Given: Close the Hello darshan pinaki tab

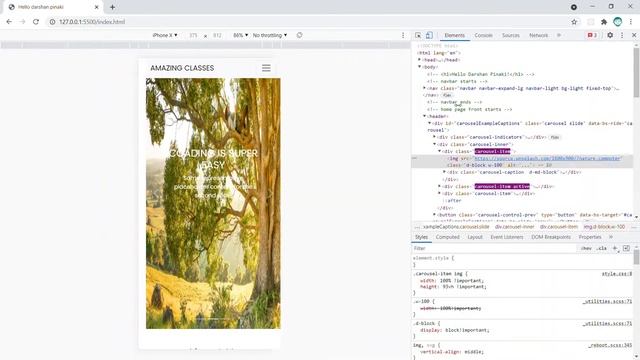Looking at the screenshot, I should pyautogui.click(x=97, y=7).
